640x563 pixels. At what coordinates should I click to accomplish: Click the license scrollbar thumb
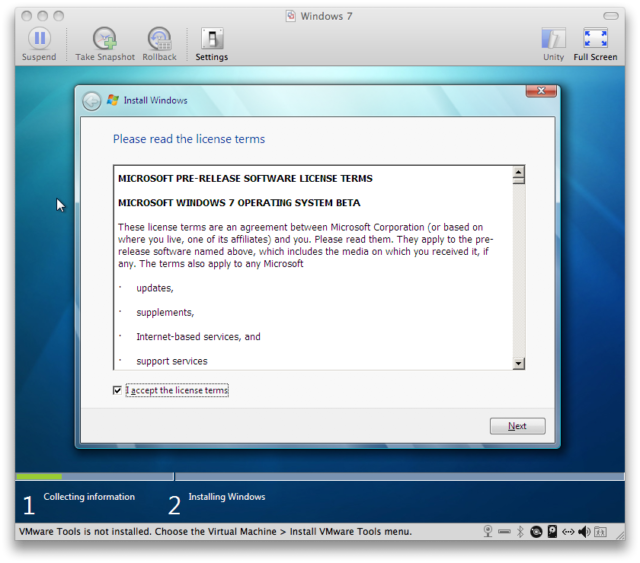[518, 181]
